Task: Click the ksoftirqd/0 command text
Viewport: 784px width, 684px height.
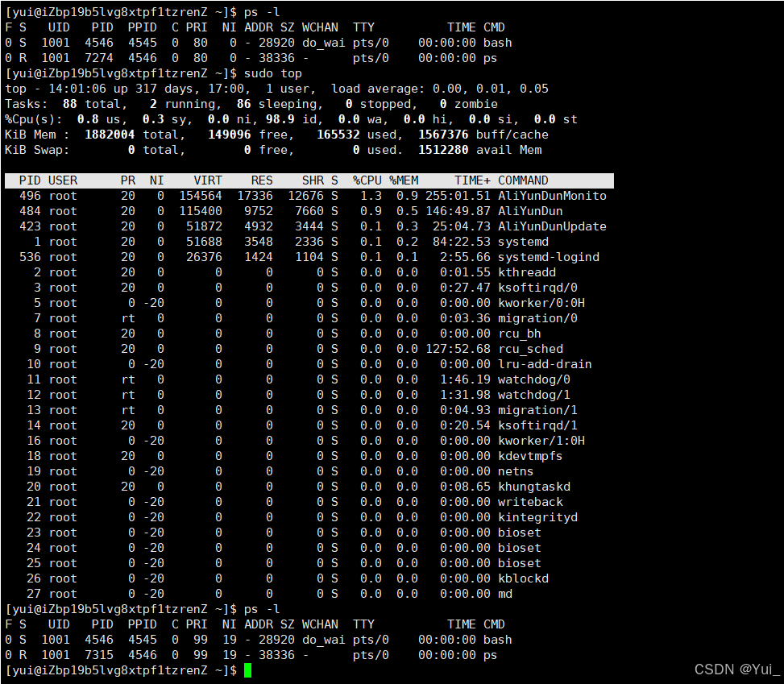Action: click(537, 288)
